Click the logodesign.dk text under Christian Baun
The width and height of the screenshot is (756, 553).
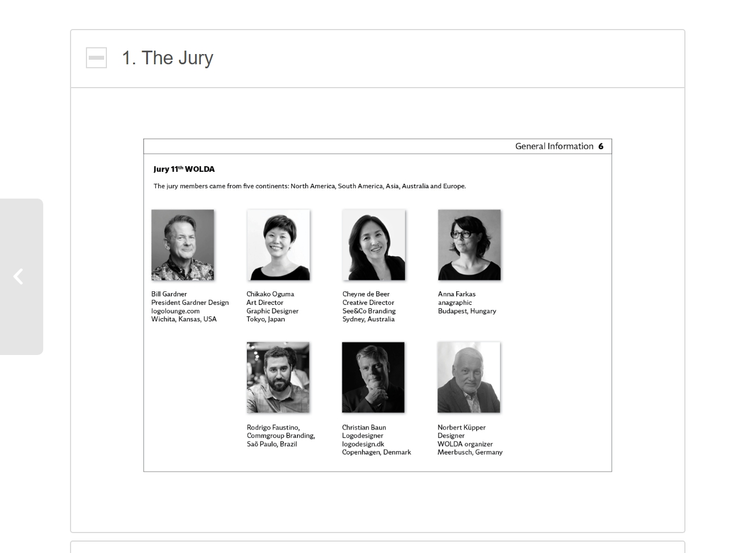tap(363, 444)
